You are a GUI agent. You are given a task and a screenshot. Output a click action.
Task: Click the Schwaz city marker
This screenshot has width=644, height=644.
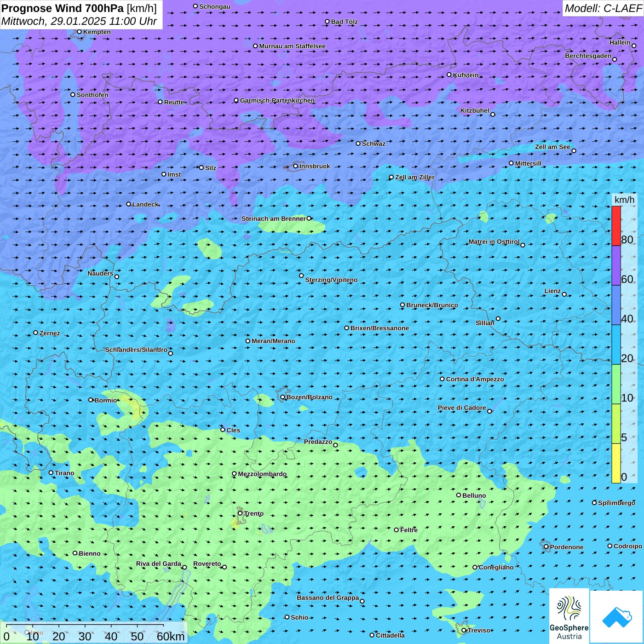pos(358,144)
